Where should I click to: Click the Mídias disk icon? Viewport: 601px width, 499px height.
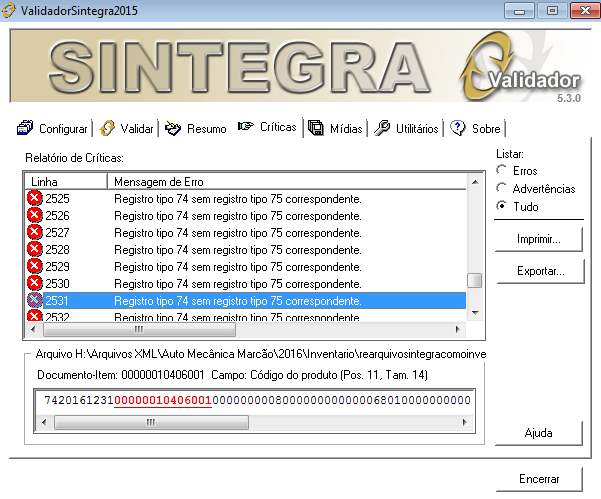coord(316,128)
